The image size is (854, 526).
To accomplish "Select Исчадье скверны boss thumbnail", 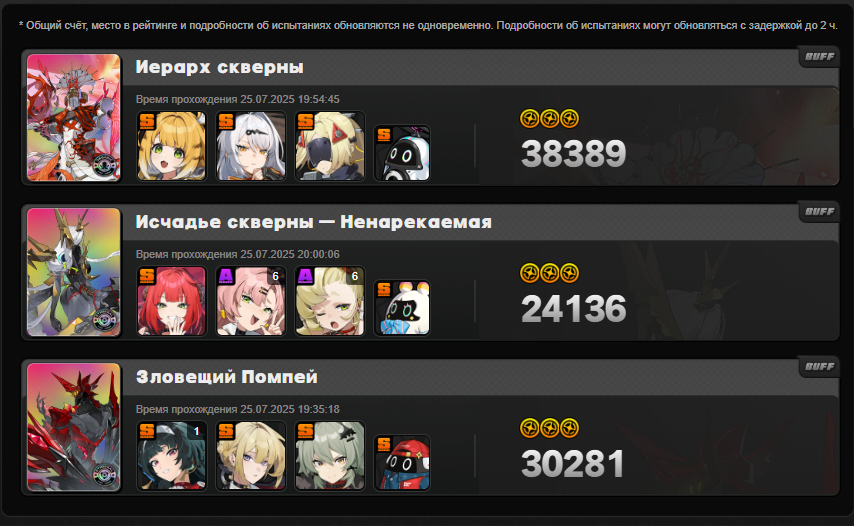I will pos(74,272).
